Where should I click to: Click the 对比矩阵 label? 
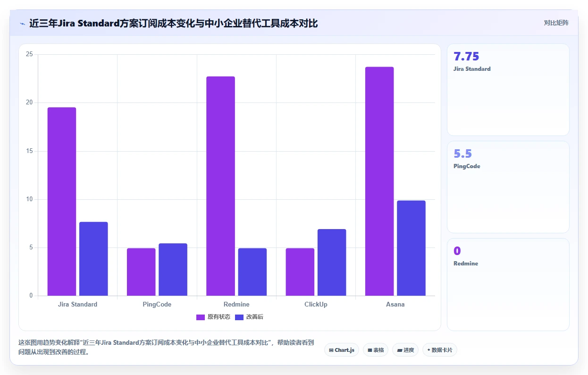pos(556,23)
